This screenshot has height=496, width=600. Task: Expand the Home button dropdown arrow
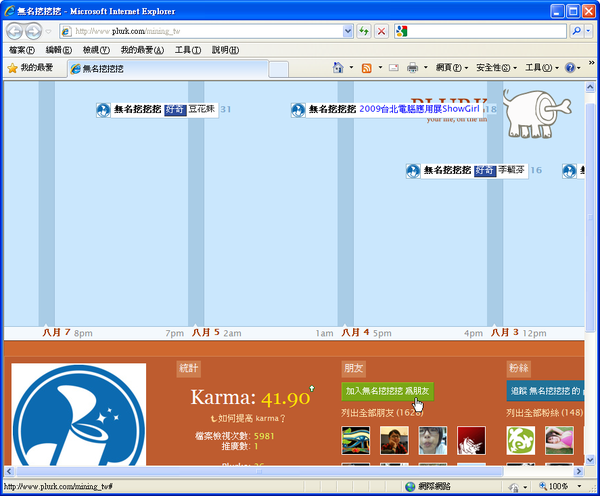[x=351, y=68]
